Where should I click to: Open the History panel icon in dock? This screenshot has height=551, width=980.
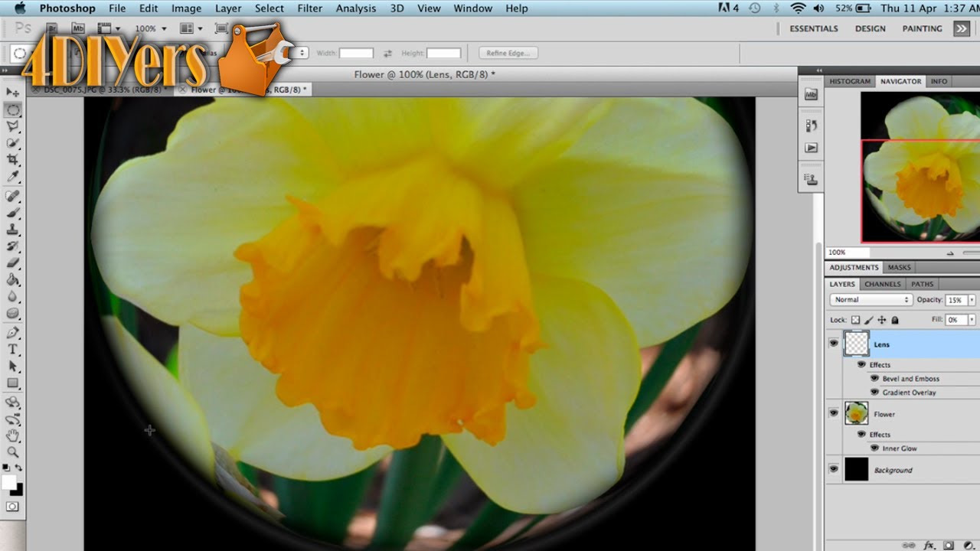812,126
